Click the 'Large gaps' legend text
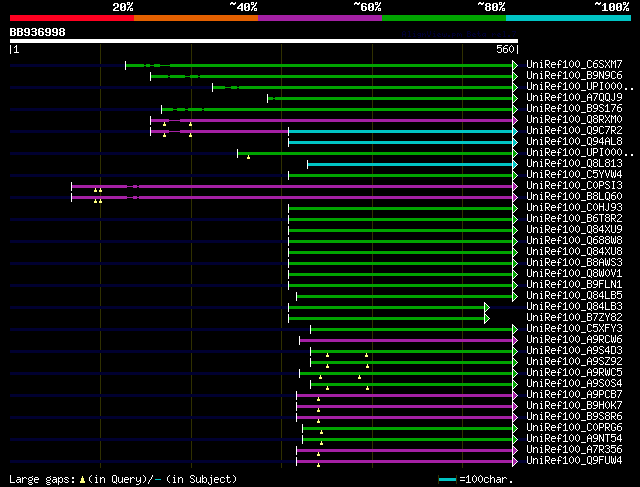The width and height of the screenshot is (640, 487). [x=42, y=479]
